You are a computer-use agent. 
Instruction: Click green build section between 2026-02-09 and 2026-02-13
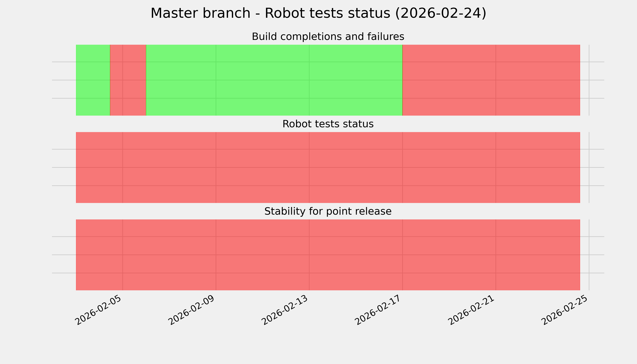point(263,80)
